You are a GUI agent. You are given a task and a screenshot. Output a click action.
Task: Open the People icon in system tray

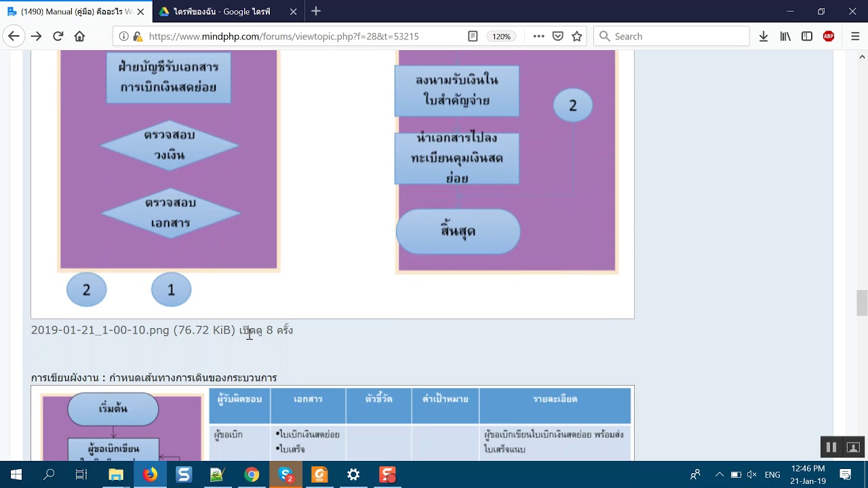coord(695,474)
